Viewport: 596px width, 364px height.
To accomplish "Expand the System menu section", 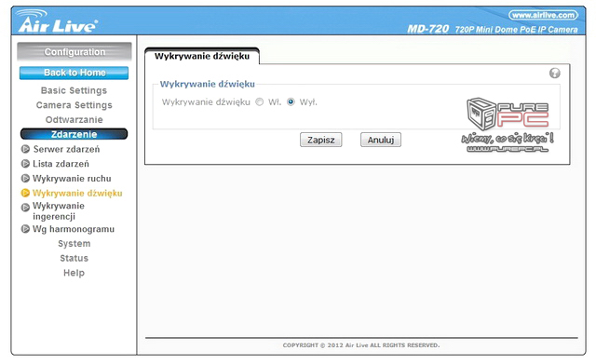I will tap(74, 244).
